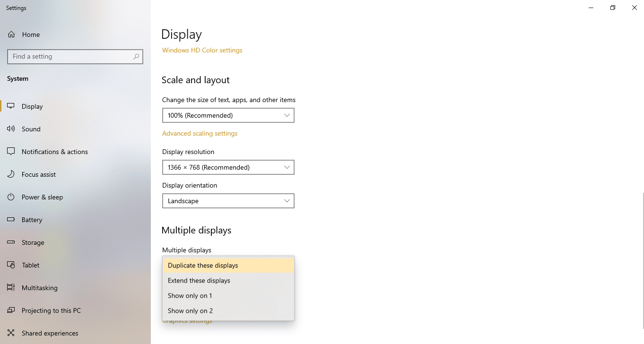Click the search magnifier icon
The height and width of the screenshot is (344, 644).
point(136,56)
